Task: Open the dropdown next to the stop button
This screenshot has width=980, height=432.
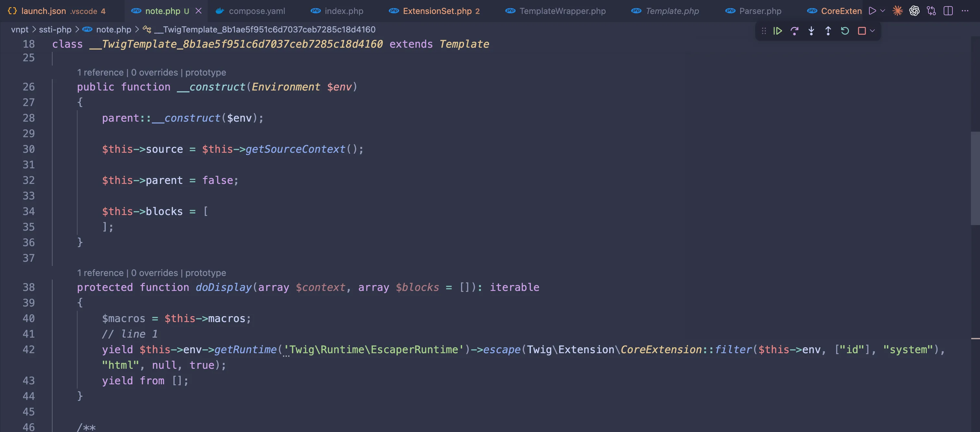Action: tap(872, 31)
